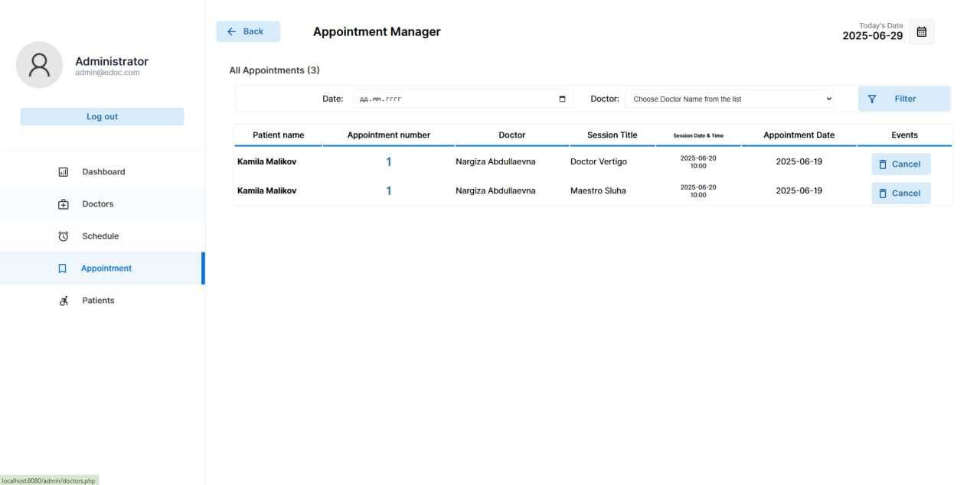Click the Doctors medical bag icon
980x485 pixels.
pyautogui.click(x=64, y=204)
